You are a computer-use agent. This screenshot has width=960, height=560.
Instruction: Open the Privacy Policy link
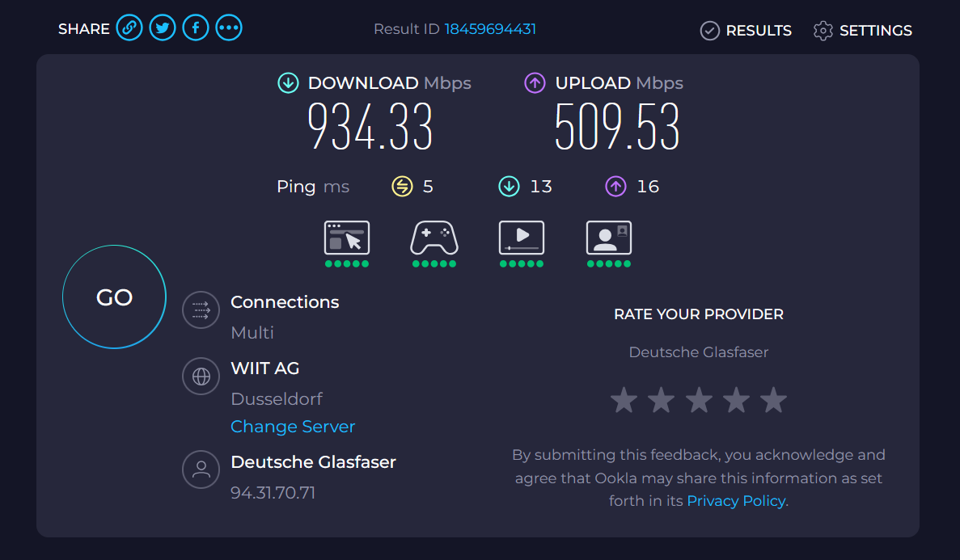736,501
